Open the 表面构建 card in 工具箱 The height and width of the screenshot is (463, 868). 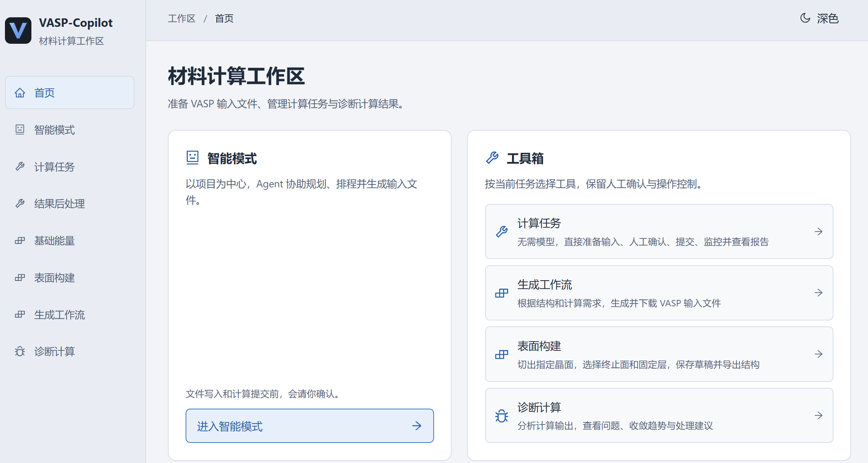[x=659, y=354]
